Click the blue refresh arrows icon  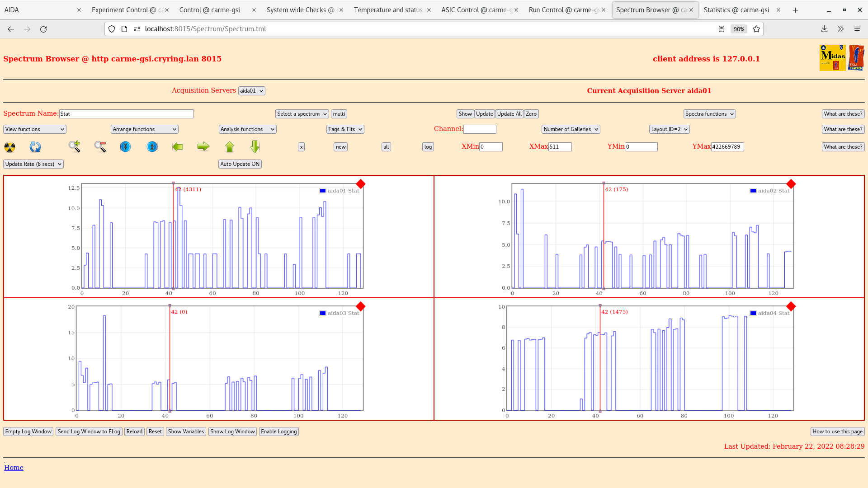point(35,147)
